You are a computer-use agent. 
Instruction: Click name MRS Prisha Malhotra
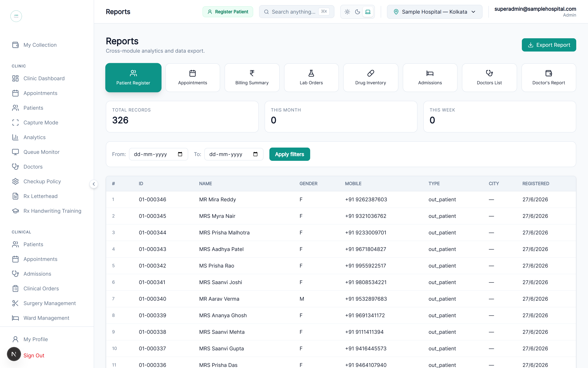tap(224, 233)
